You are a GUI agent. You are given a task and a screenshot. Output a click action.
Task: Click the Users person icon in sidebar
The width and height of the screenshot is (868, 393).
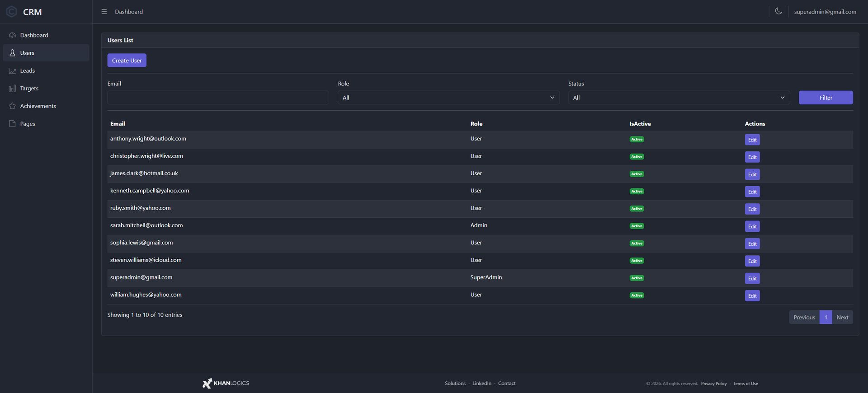click(x=12, y=53)
